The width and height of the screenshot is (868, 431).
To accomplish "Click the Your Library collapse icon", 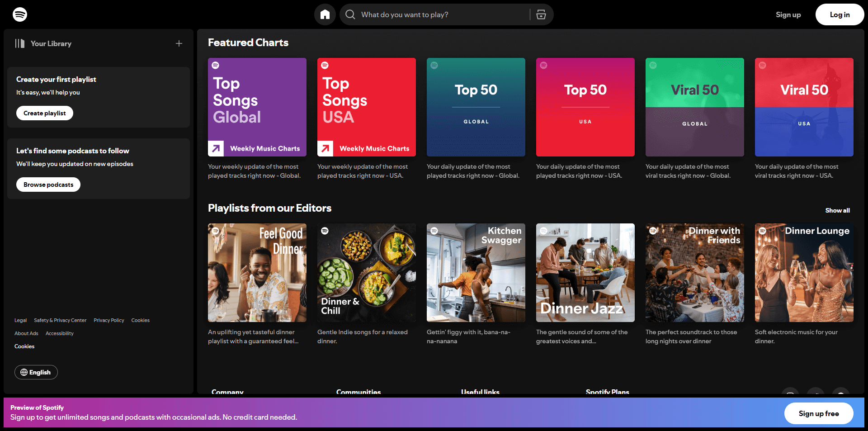I will click(20, 43).
